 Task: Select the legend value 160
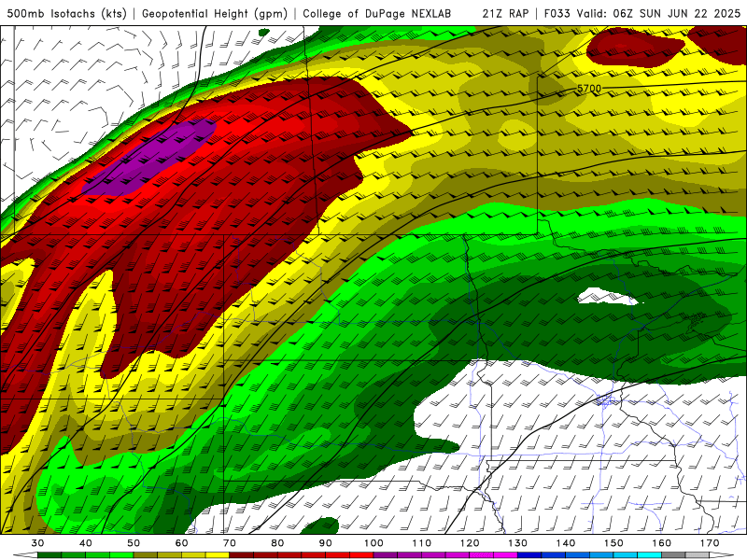pos(662,543)
